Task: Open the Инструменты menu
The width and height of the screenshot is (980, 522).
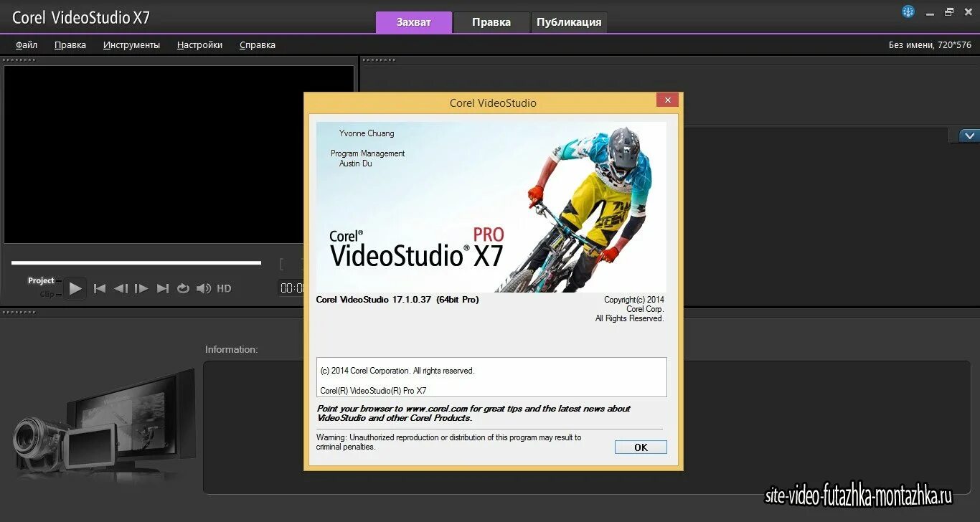Action: (x=131, y=44)
